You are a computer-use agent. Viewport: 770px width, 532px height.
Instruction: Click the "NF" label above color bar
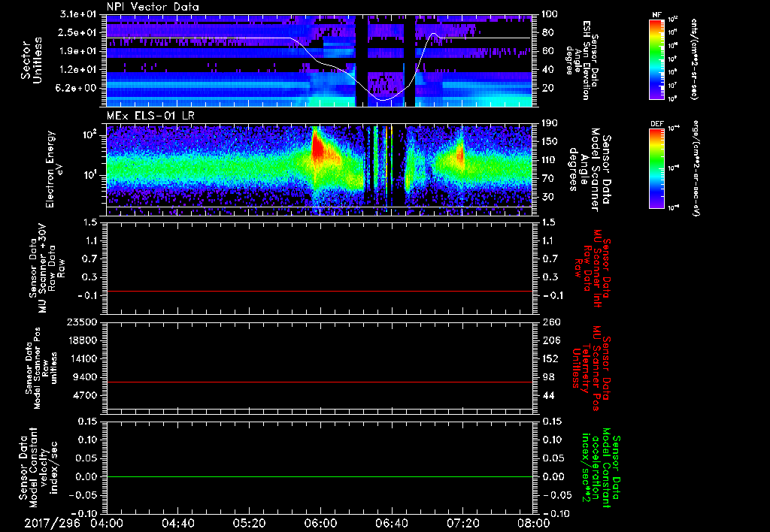pos(656,15)
